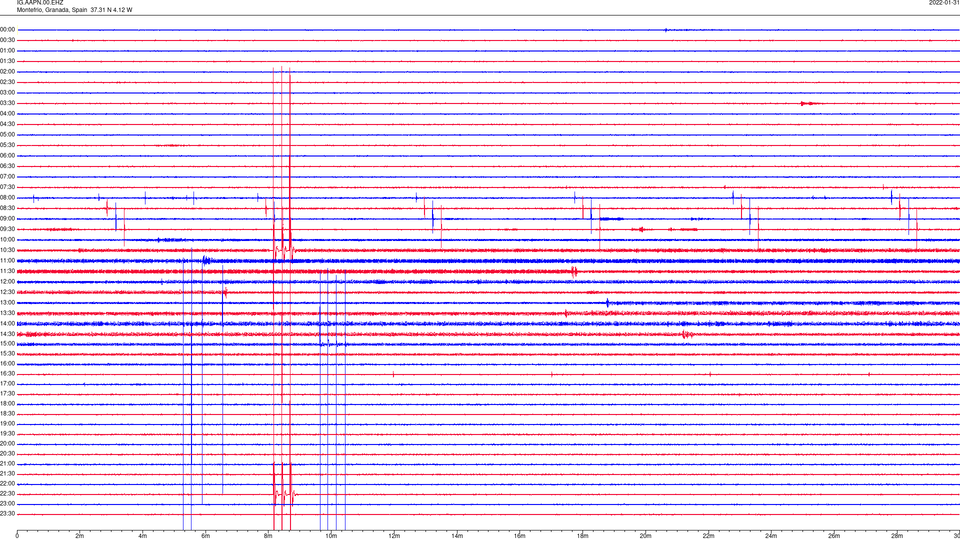This screenshot has width=960, height=540.
Task: Select the 09:30 time row label
Action: click(x=7, y=230)
